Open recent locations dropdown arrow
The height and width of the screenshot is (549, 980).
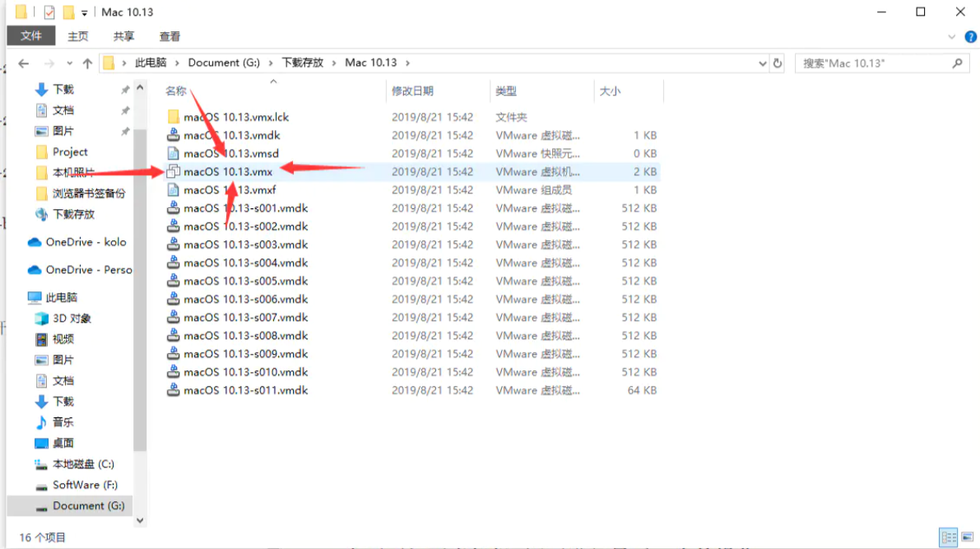pyautogui.click(x=69, y=63)
